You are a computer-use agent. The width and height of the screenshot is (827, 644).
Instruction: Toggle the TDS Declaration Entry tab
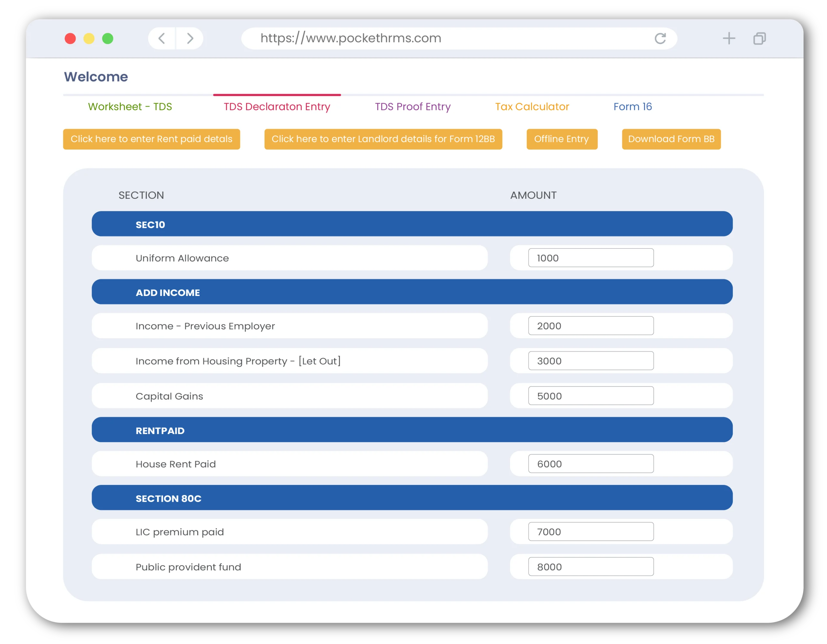(277, 106)
